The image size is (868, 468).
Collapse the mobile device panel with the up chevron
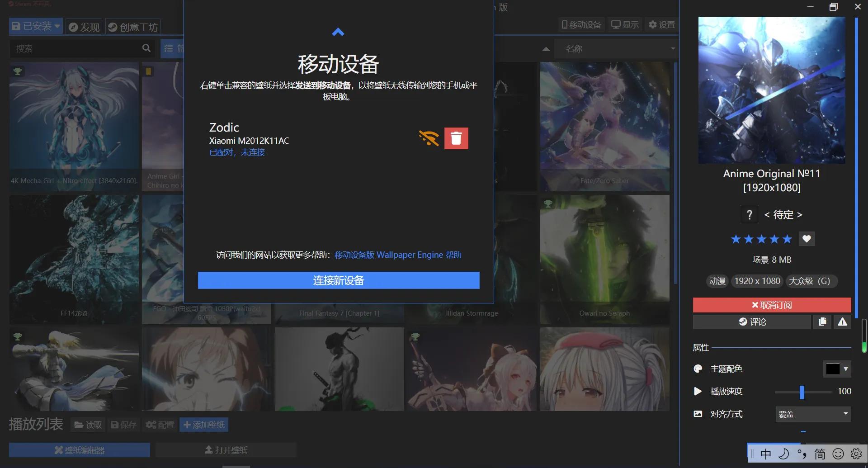click(x=338, y=32)
